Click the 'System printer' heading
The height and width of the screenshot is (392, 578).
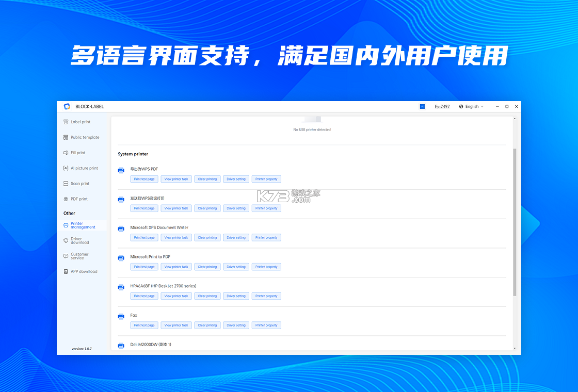pyautogui.click(x=133, y=154)
